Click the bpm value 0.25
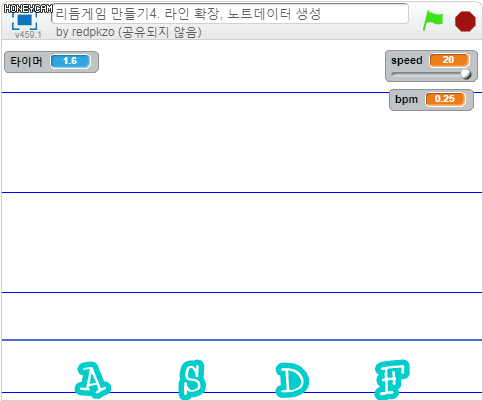The width and height of the screenshot is (483, 401). point(445,99)
